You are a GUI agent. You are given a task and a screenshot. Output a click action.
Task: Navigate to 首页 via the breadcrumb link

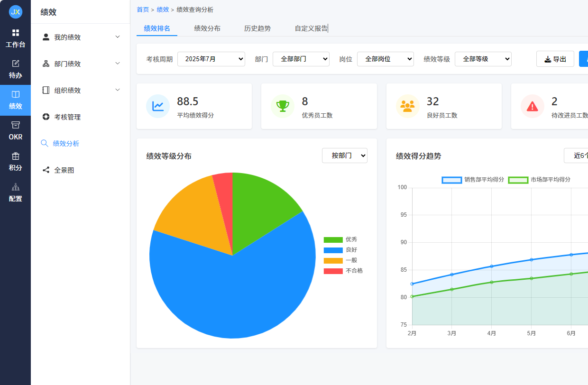[x=142, y=9]
